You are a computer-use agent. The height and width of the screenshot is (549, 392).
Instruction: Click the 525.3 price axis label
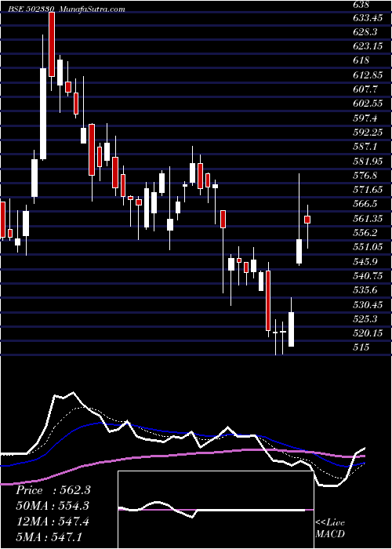coord(365,318)
